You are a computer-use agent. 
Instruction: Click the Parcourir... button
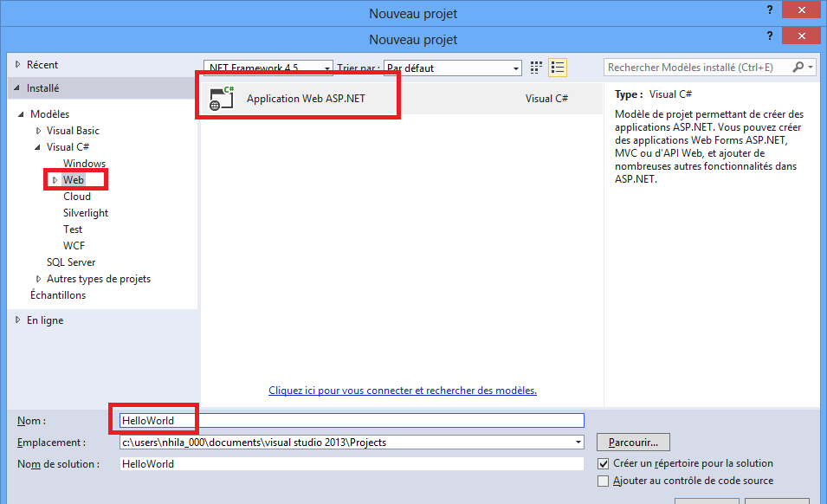pos(633,443)
